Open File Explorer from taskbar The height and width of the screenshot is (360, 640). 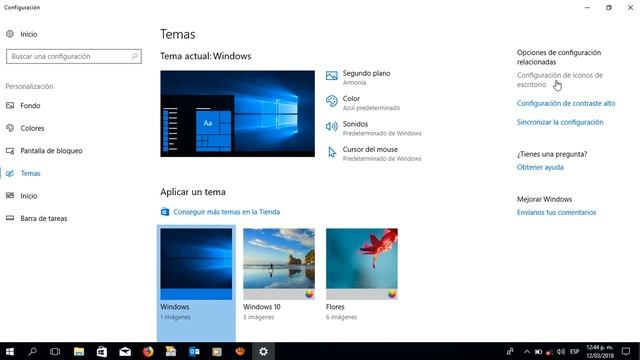pyautogui.click(x=79, y=351)
